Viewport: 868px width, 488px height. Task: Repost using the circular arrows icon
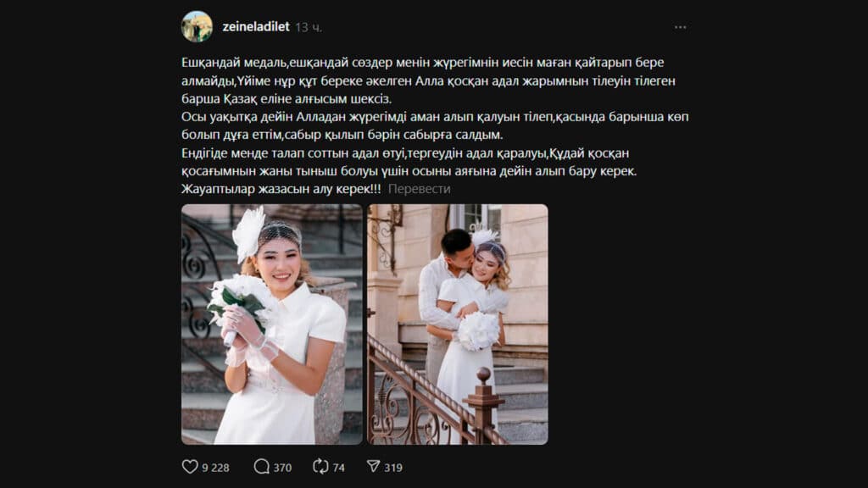320,467
